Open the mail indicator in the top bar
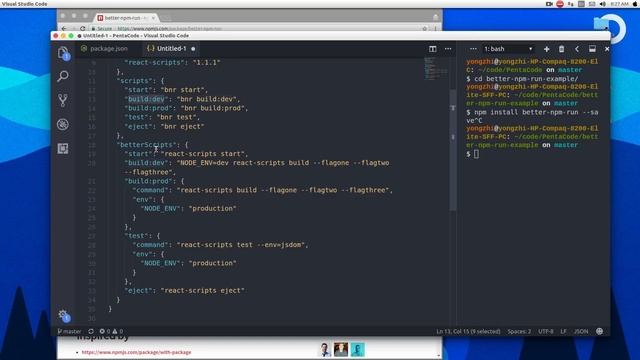 pyautogui.click(x=592, y=4)
